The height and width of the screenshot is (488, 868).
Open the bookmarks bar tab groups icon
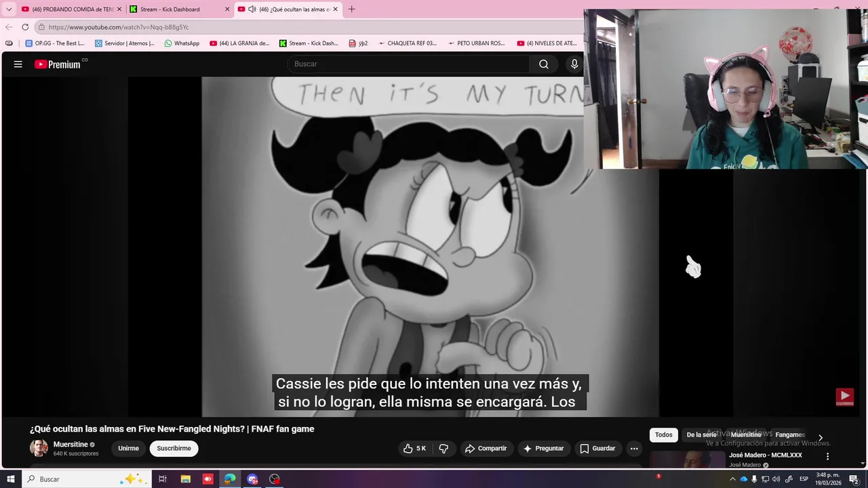[9, 43]
